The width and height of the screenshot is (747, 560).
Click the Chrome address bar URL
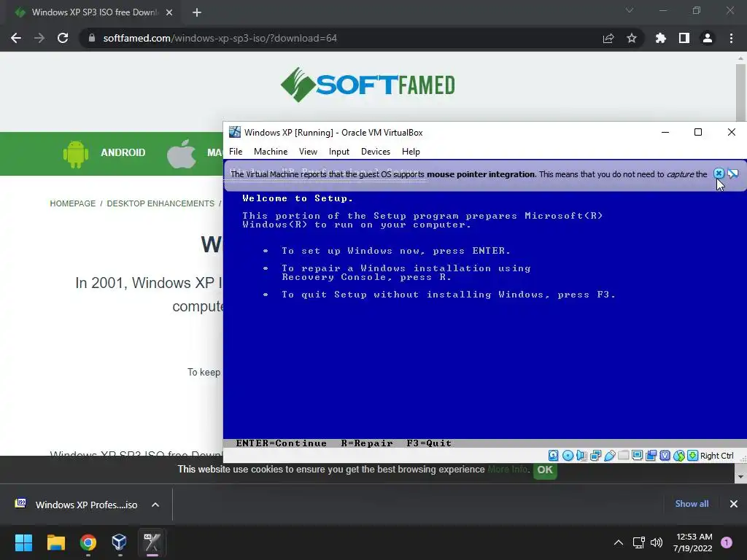coord(220,38)
